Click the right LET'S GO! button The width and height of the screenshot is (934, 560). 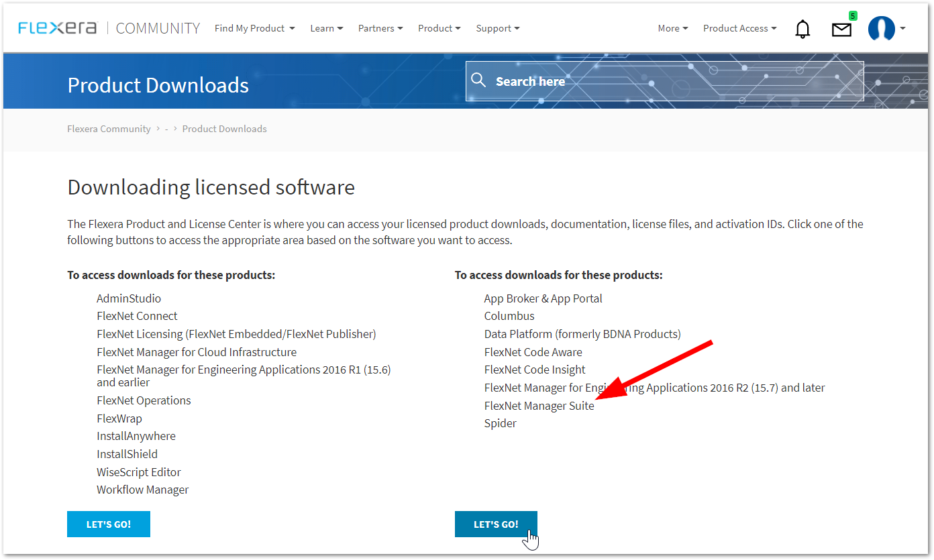[x=496, y=524]
